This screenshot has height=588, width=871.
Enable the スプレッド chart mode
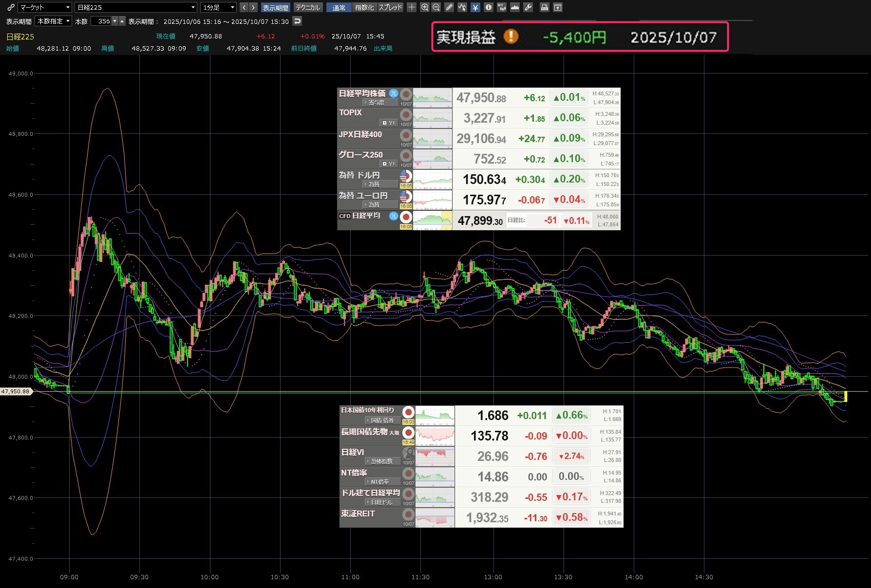tap(391, 7)
